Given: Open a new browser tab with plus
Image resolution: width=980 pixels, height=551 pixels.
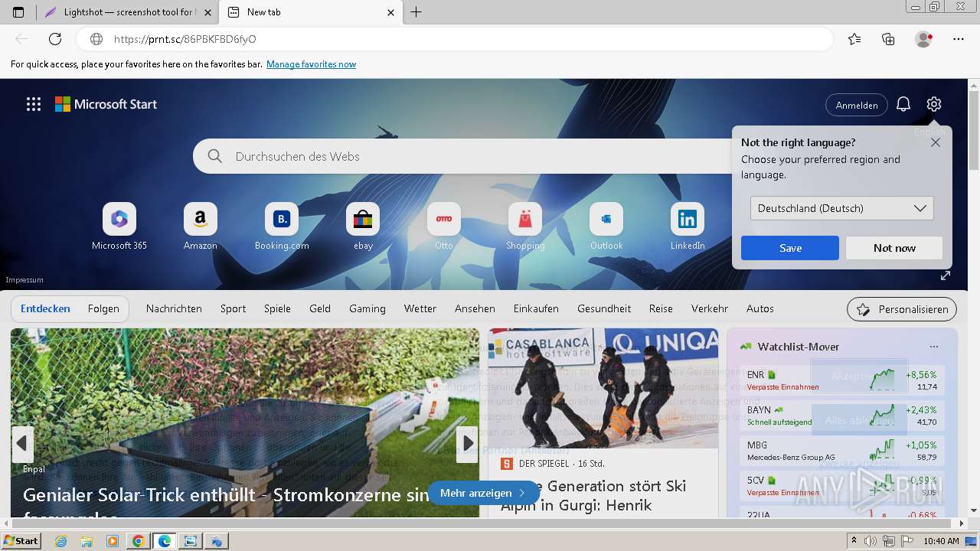Looking at the screenshot, I should coord(416,12).
